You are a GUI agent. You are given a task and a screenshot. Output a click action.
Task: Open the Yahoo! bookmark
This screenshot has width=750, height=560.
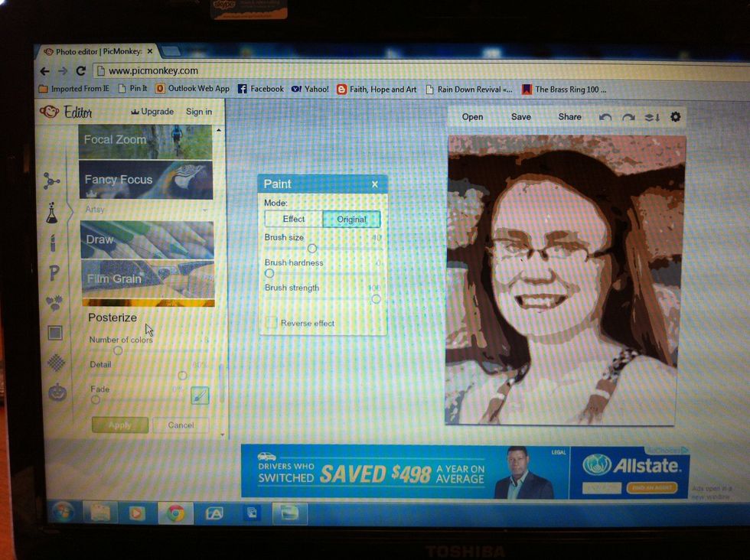point(310,89)
